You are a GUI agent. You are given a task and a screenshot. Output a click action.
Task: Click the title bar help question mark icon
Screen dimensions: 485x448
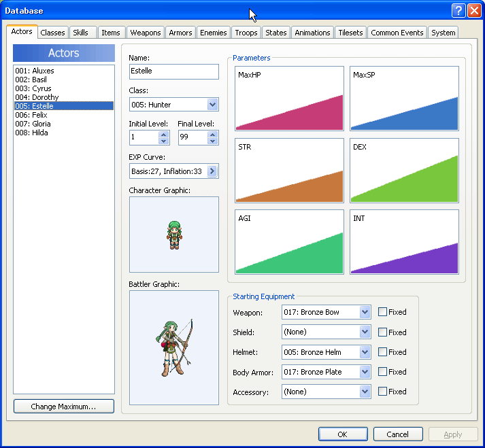[x=459, y=11]
